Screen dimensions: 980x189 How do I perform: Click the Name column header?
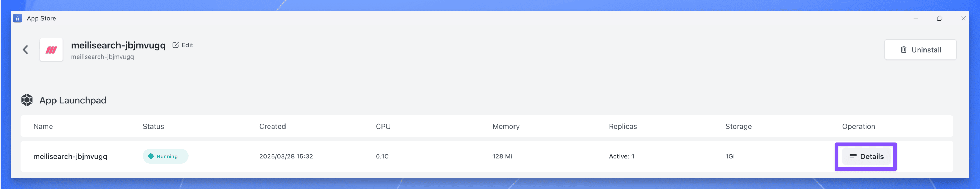click(43, 126)
